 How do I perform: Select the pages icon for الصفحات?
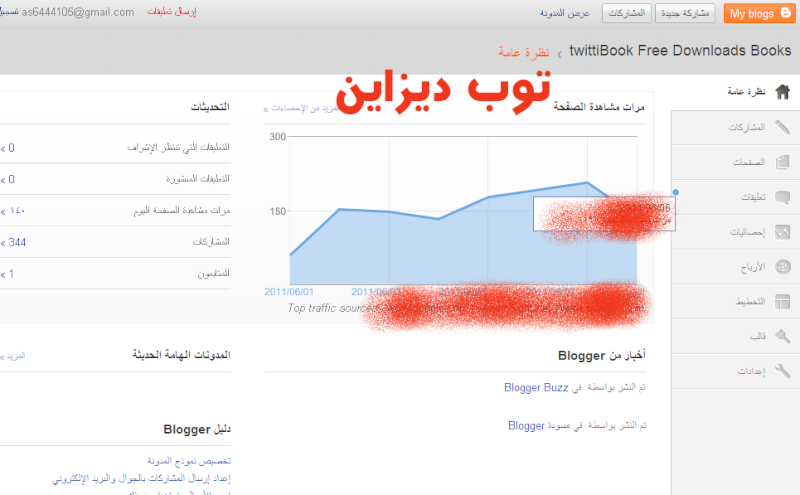click(x=782, y=162)
